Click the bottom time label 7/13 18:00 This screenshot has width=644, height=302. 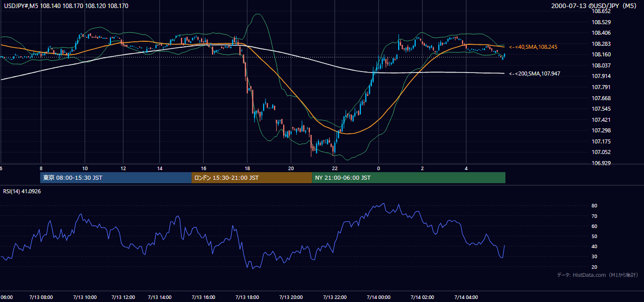247,297
